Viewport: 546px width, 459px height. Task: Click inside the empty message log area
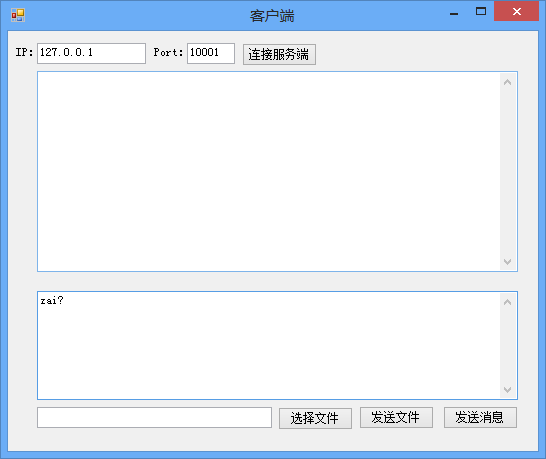tap(268, 171)
